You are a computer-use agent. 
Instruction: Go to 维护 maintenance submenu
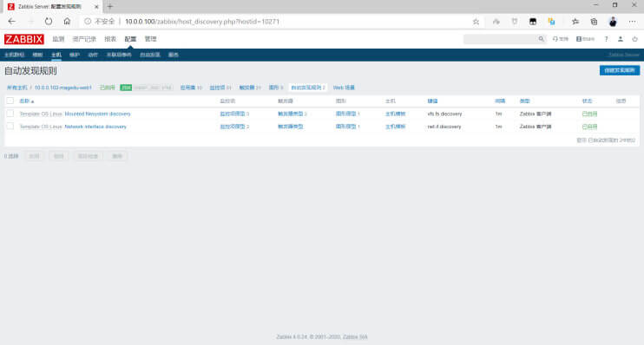point(75,55)
